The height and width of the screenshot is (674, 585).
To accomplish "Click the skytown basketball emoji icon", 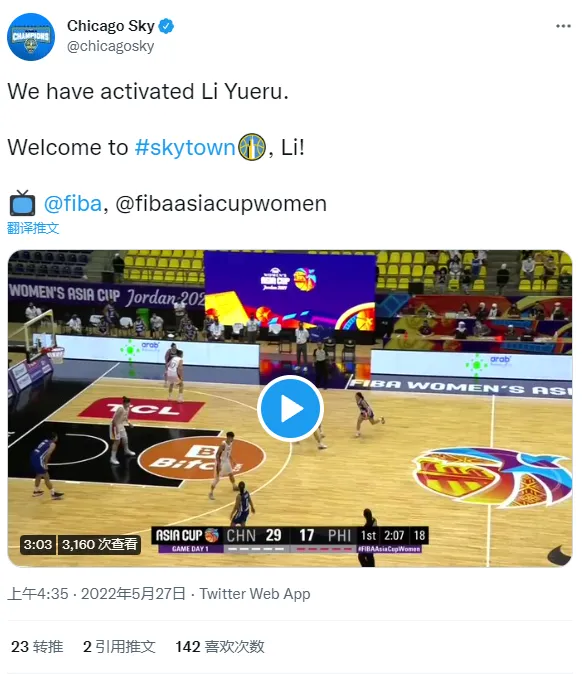I will 252,147.
